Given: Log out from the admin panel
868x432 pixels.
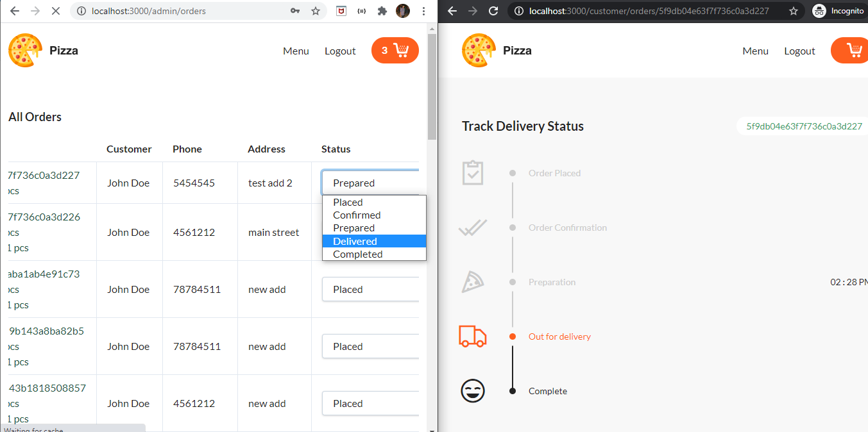Looking at the screenshot, I should pyautogui.click(x=340, y=51).
